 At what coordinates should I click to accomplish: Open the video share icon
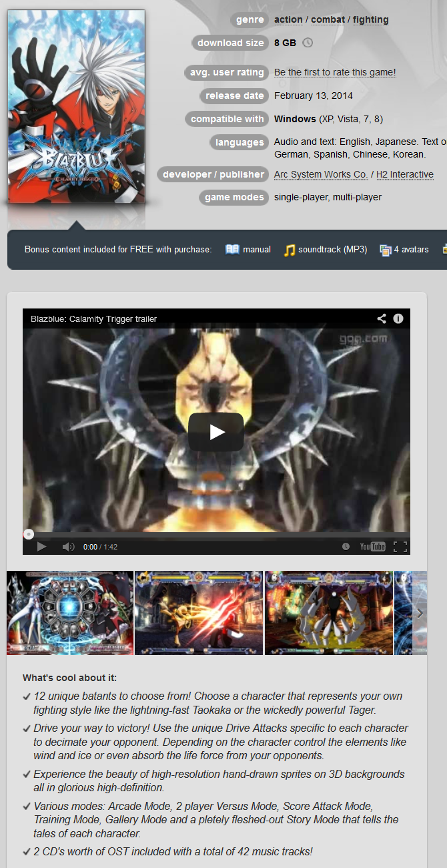(382, 318)
